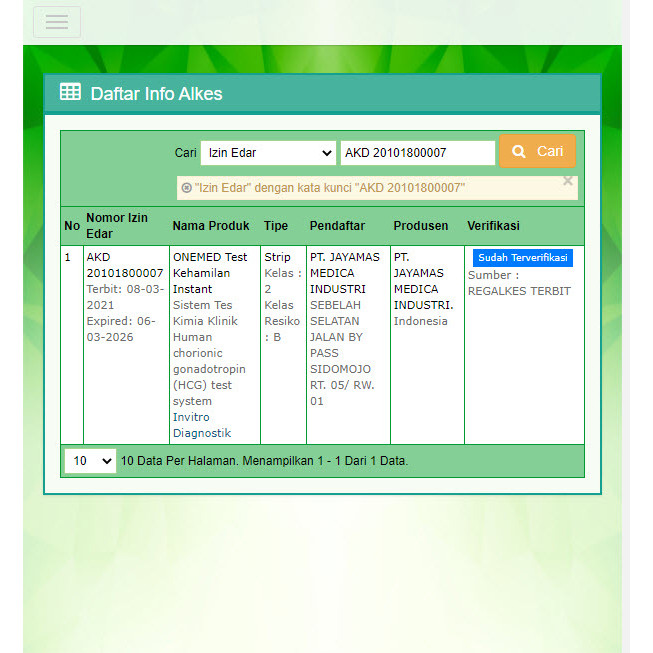The image size is (653, 653).
Task: Click the Tipe column header
Action: 276,226
